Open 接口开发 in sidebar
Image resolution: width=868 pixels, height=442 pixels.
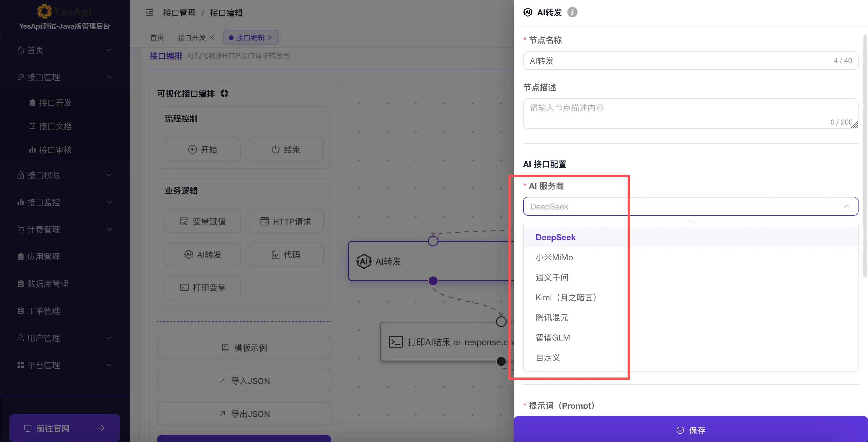tap(65, 103)
